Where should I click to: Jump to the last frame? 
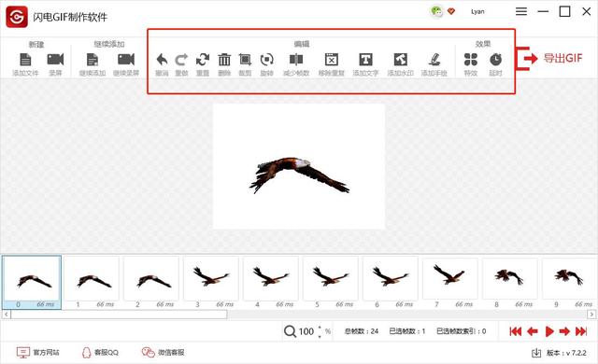click(x=581, y=331)
